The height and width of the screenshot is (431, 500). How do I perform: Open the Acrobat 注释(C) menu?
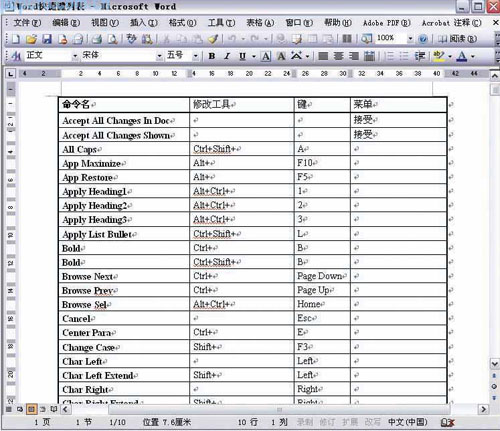click(x=452, y=23)
